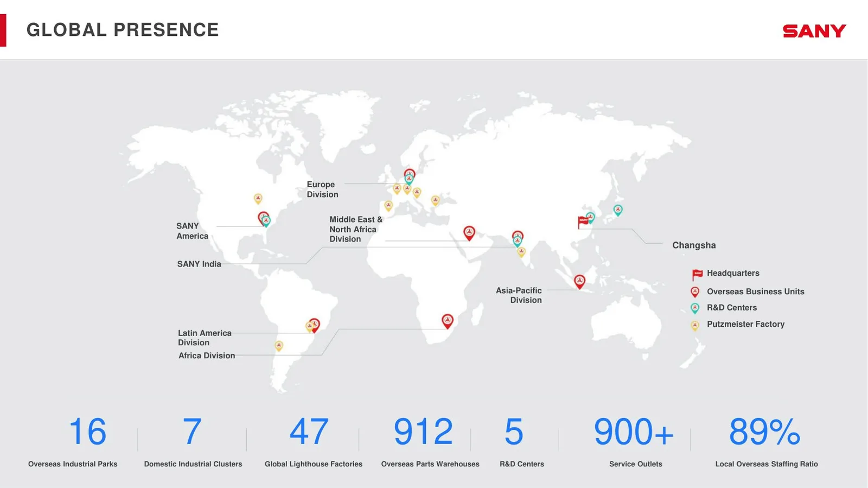Select the yellow factory pin in southern India

(x=521, y=252)
